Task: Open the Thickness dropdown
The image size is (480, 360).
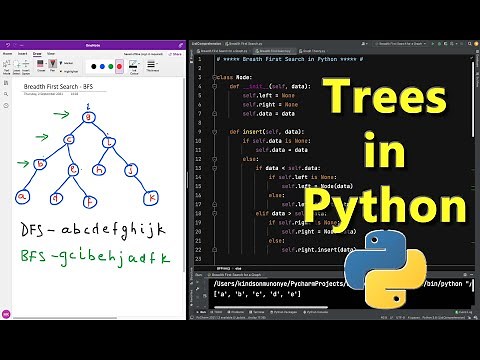Action: click(152, 66)
